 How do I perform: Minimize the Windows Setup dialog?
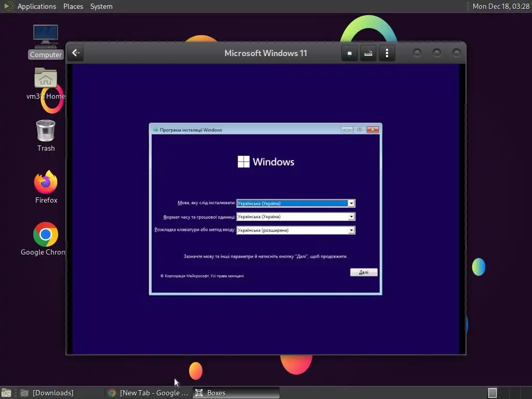pyautogui.click(x=347, y=129)
